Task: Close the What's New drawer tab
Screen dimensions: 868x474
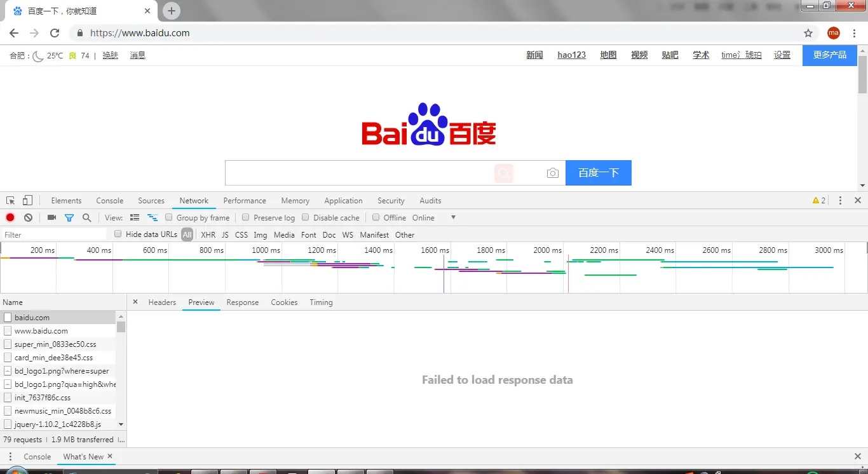Action: coord(110,456)
